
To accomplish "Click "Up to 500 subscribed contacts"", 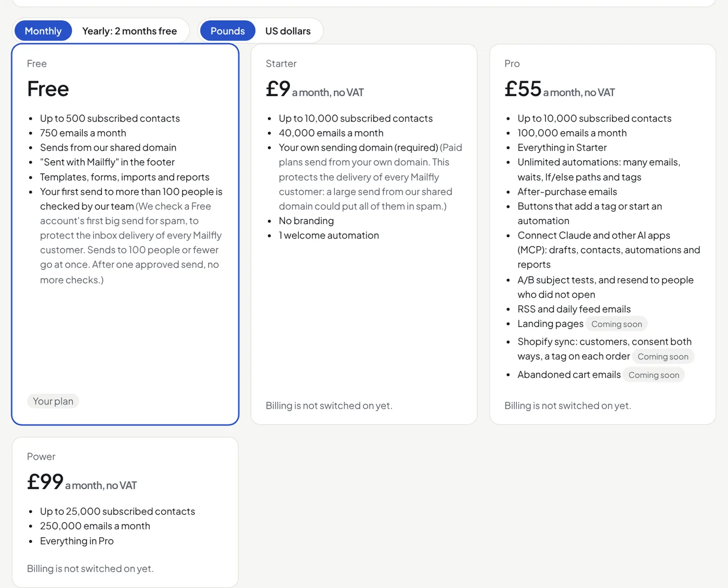I will pos(110,119).
